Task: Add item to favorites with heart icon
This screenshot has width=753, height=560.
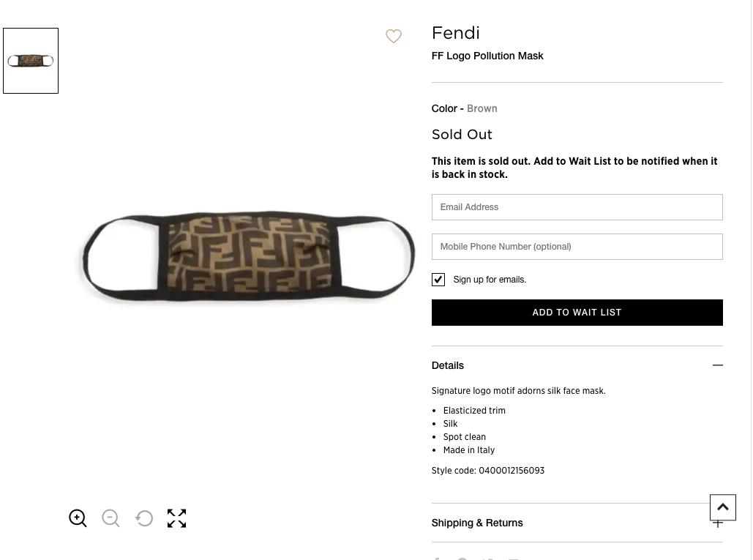Action: (394, 36)
